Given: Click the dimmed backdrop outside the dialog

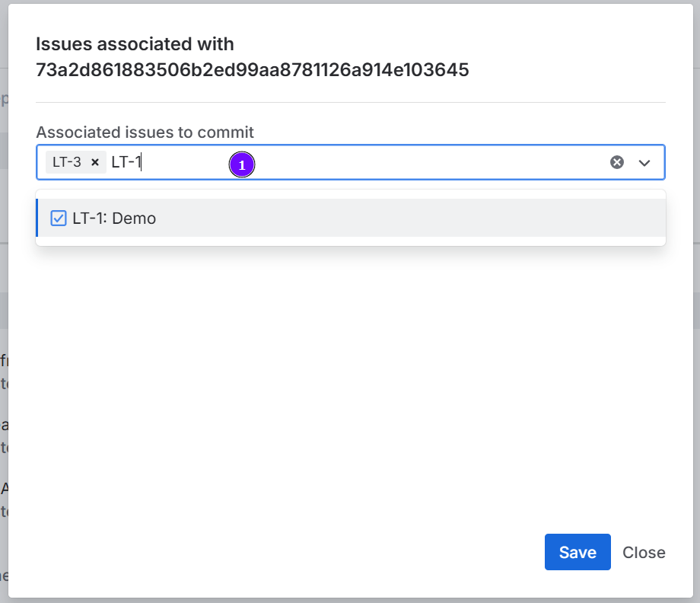Looking at the screenshot, I should pyautogui.click(x=3, y=305).
